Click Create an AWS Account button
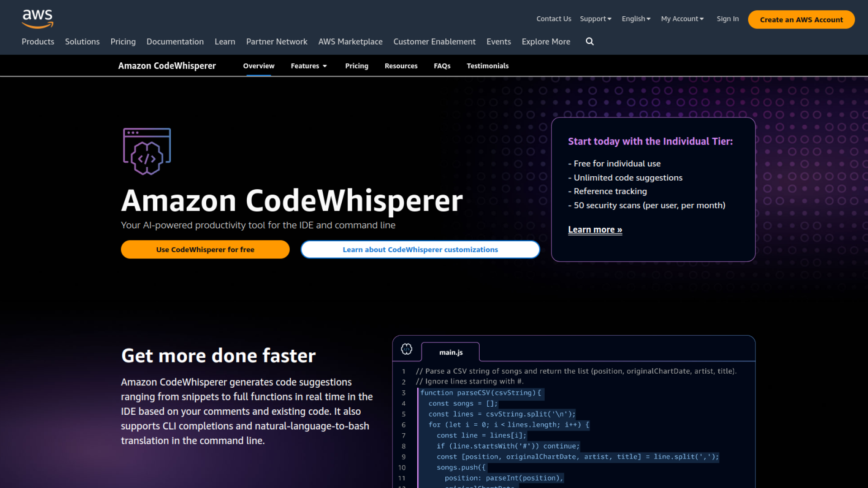Image resolution: width=868 pixels, height=488 pixels. pyautogui.click(x=801, y=19)
